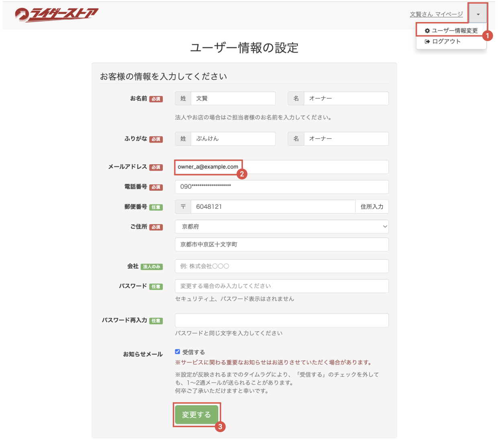Click the ユーザー情報の設定 heading
The image size is (504, 445).
(x=244, y=48)
